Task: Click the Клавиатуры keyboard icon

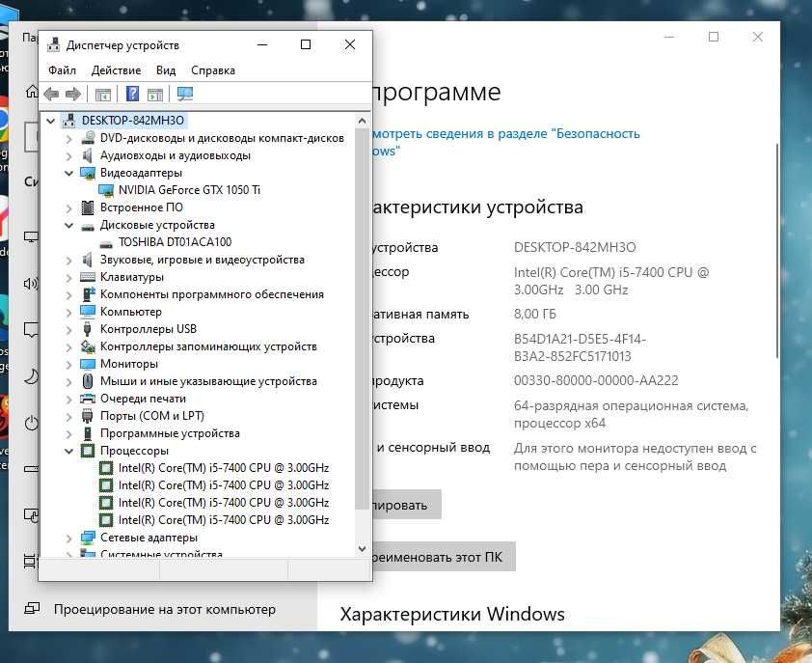Action: coord(88,277)
